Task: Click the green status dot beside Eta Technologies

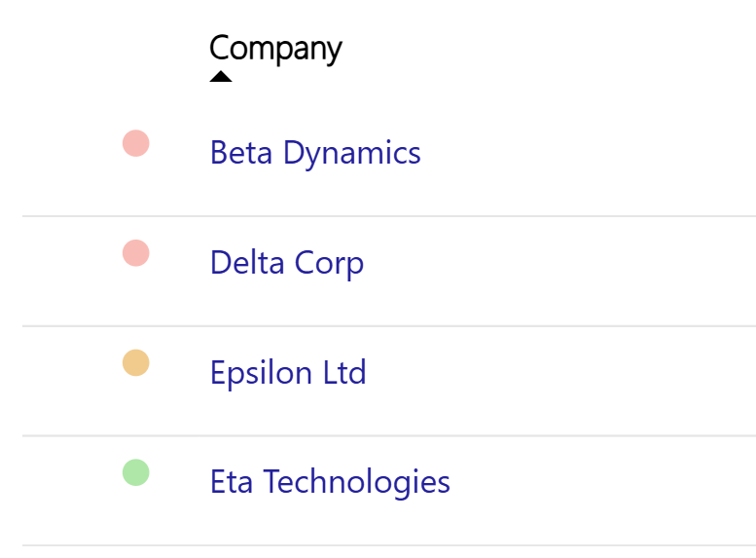Action: tap(135, 473)
